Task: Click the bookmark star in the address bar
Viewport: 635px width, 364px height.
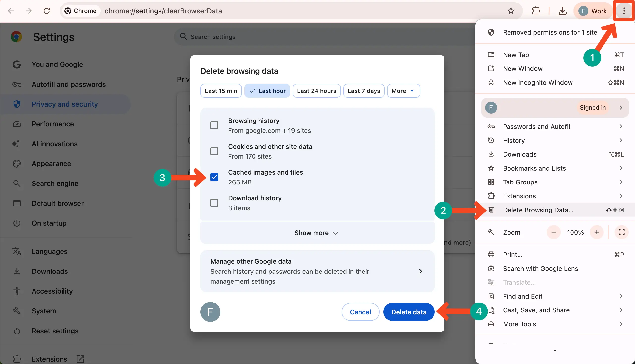Action: click(511, 11)
